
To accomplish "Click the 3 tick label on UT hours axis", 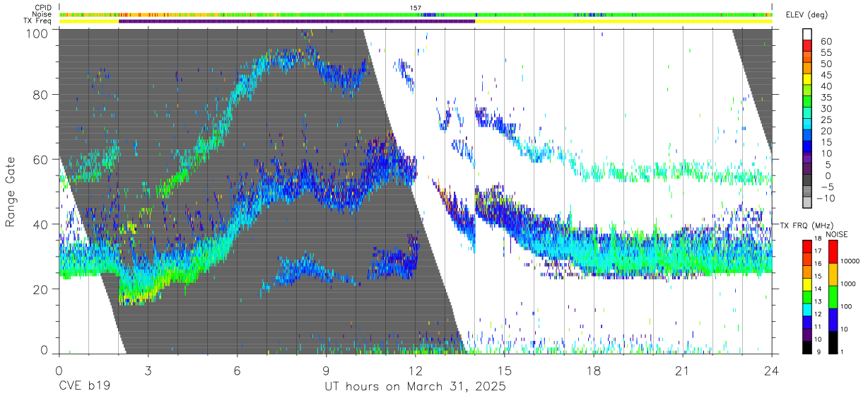I will click(148, 370).
